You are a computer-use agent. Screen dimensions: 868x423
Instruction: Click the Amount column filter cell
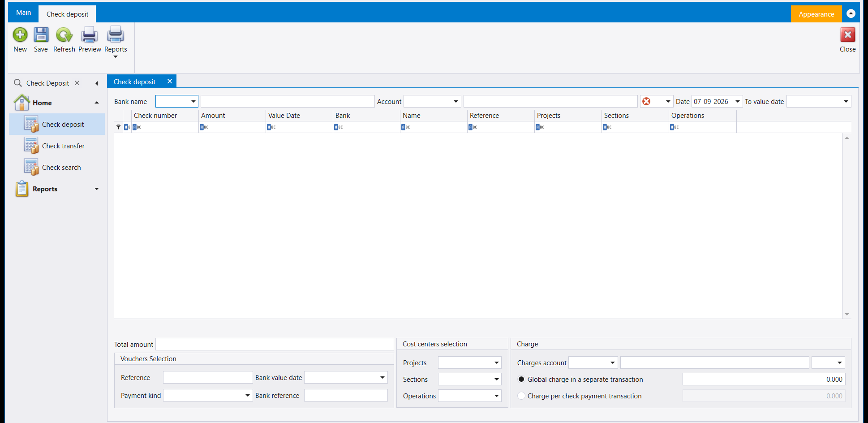coord(232,127)
